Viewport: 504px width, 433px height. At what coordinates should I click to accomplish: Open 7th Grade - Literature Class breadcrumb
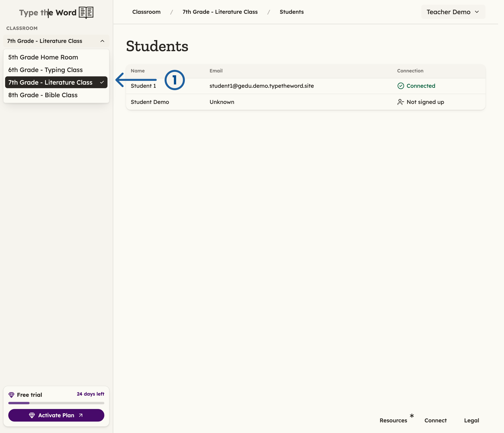(x=220, y=12)
